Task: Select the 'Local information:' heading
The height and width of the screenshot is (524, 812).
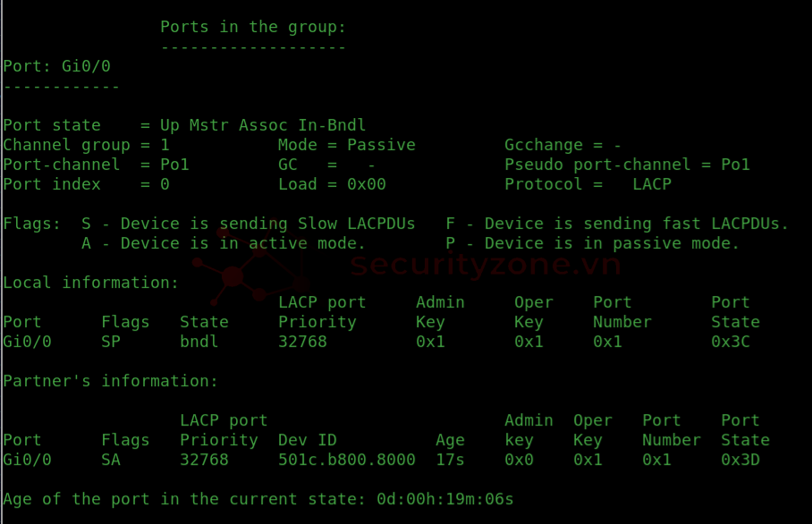Action: pyautogui.click(x=90, y=283)
